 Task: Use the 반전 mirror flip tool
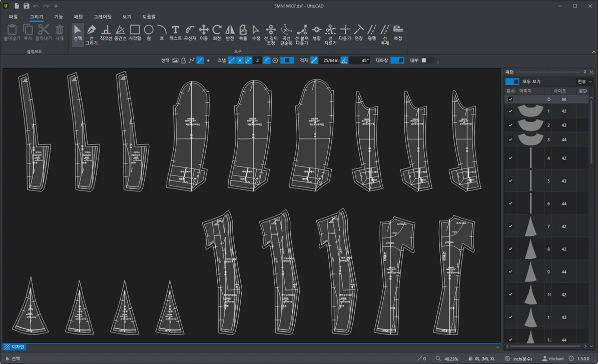(230, 32)
